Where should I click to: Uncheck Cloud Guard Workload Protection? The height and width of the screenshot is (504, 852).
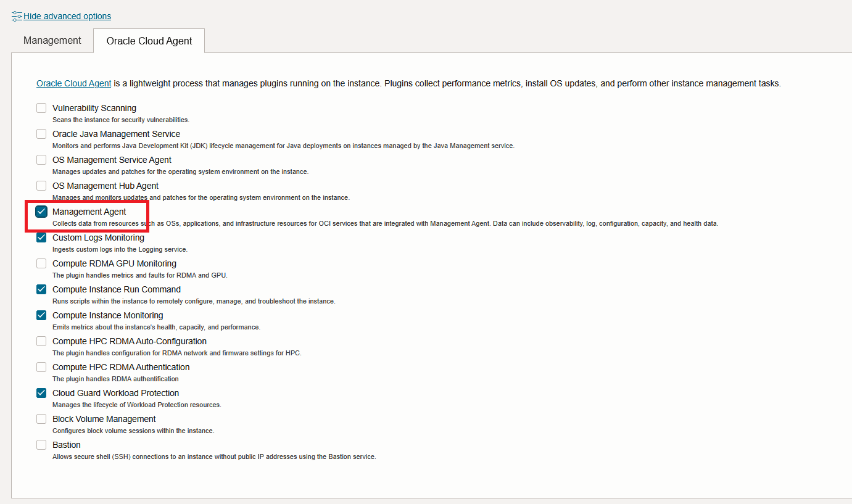(x=41, y=393)
